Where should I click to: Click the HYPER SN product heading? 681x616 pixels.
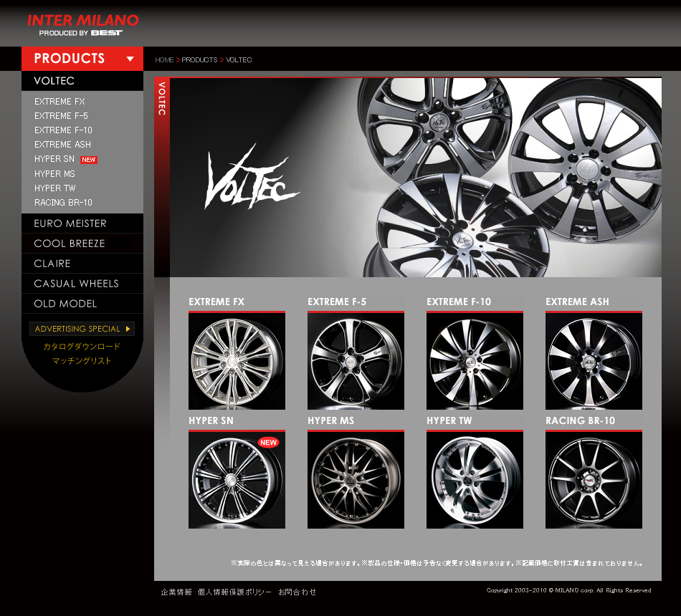[x=211, y=420]
